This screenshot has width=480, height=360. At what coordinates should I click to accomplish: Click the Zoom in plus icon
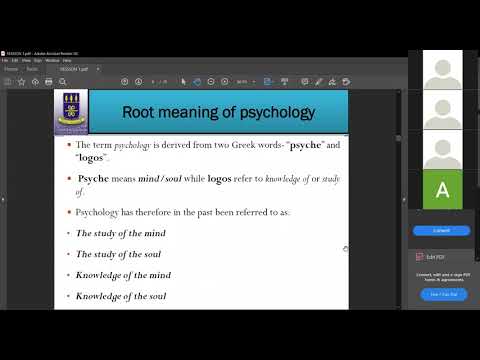click(x=225, y=82)
